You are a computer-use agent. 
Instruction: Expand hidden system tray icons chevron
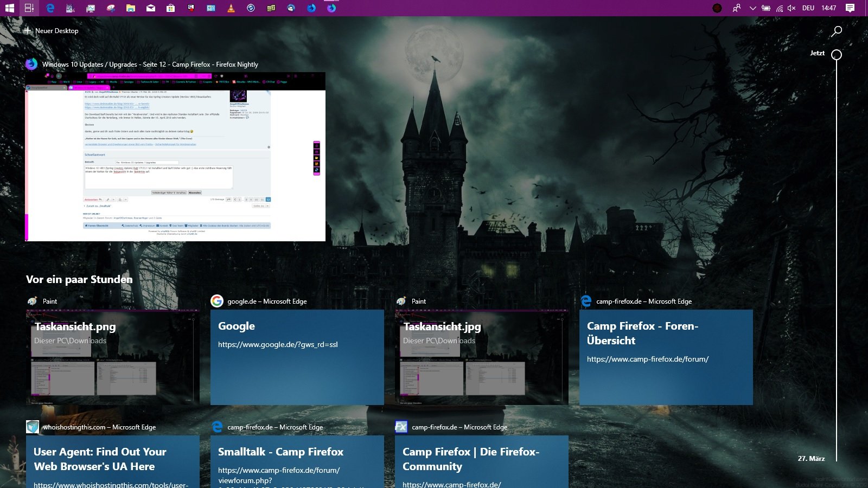[752, 8]
